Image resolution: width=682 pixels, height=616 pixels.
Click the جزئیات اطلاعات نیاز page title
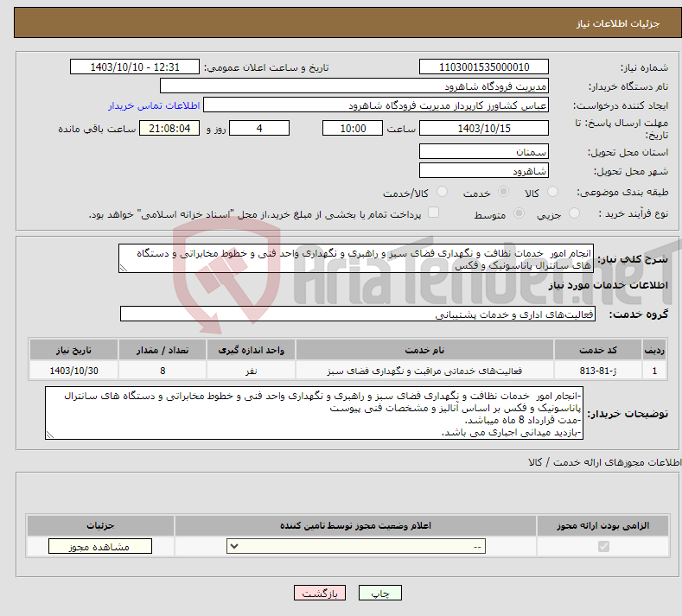(618, 23)
